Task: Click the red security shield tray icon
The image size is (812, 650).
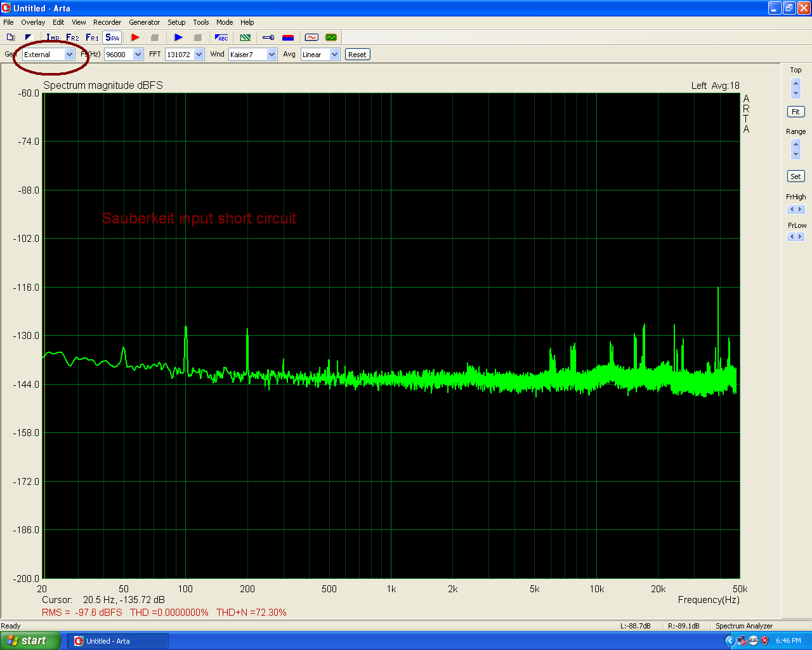Action: (764, 641)
